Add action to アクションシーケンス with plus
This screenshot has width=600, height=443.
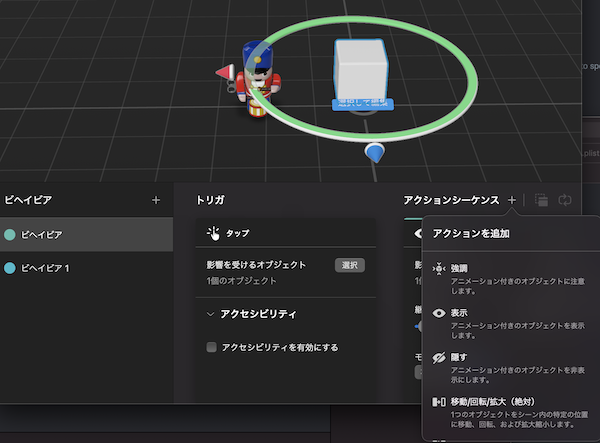pos(512,200)
